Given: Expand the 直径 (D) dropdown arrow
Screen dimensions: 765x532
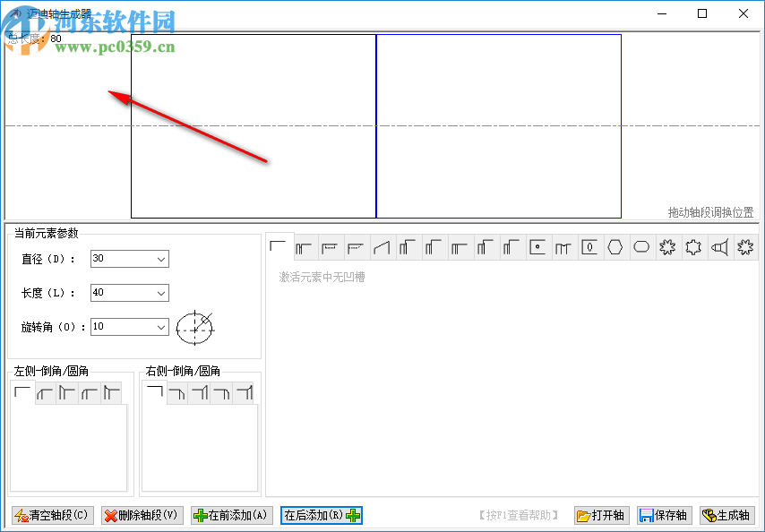Looking at the screenshot, I should coord(161,259).
